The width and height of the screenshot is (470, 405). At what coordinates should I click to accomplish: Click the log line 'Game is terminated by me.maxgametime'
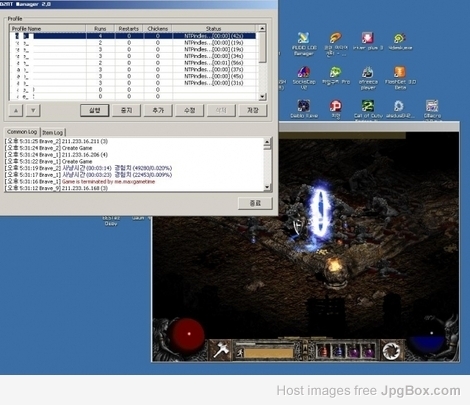coord(108,181)
